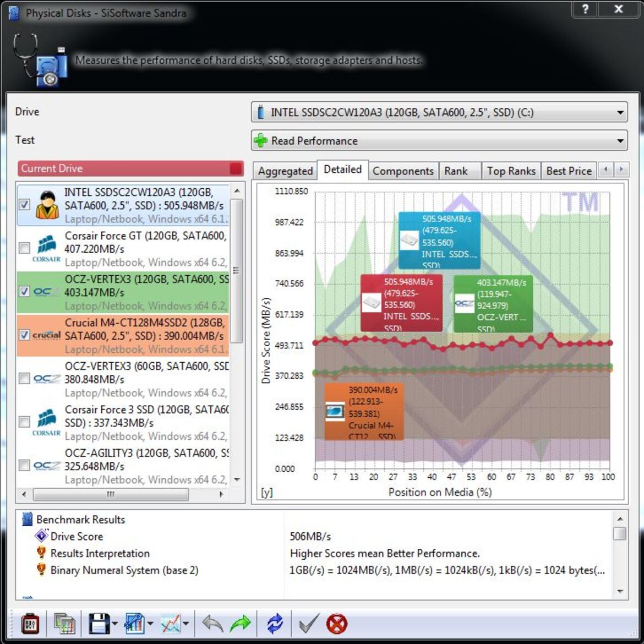Open the Drive selection dropdown

tap(439, 112)
